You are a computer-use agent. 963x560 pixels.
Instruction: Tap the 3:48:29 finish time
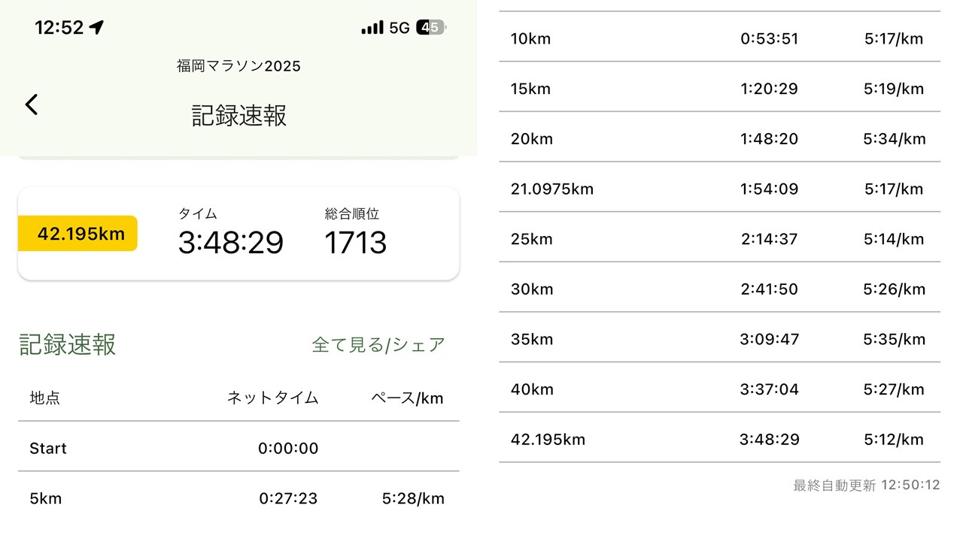tap(230, 243)
